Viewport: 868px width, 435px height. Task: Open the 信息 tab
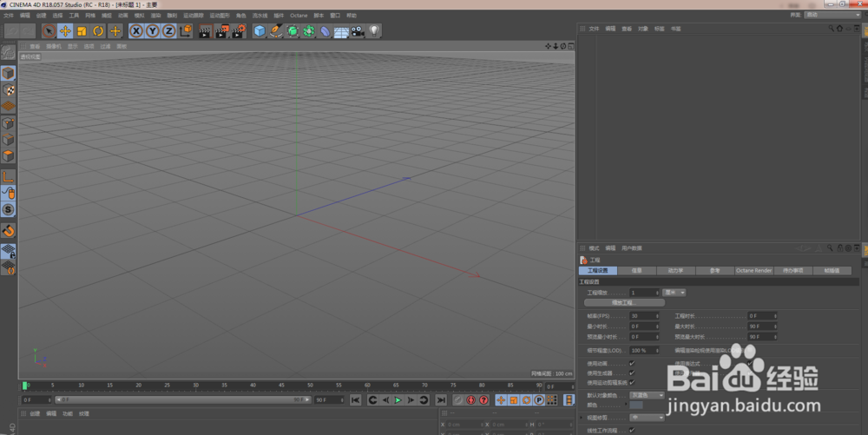coord(636,271)
